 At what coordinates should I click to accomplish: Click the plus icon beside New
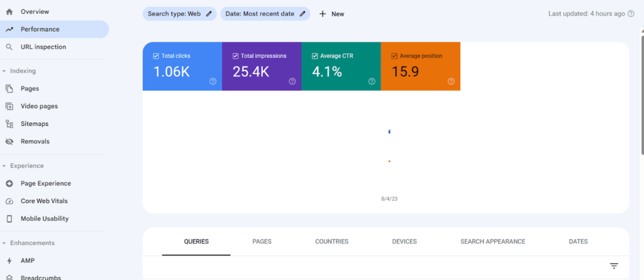[323, 14]
